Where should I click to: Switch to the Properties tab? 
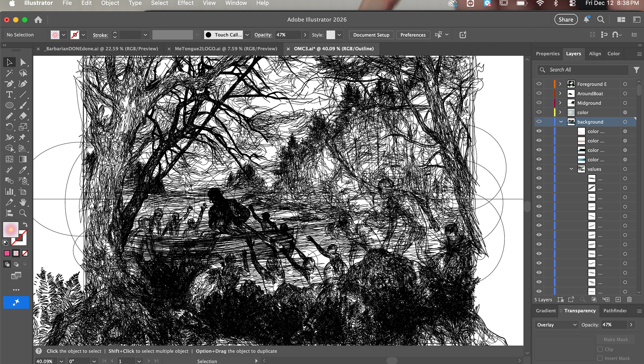[x=547, y=54]
